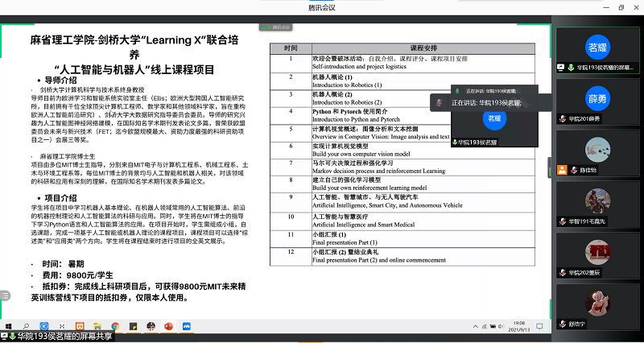Click 'Introduction to Python and Pytorch' text
Screen dimensions: 644x343
point(356,119)
